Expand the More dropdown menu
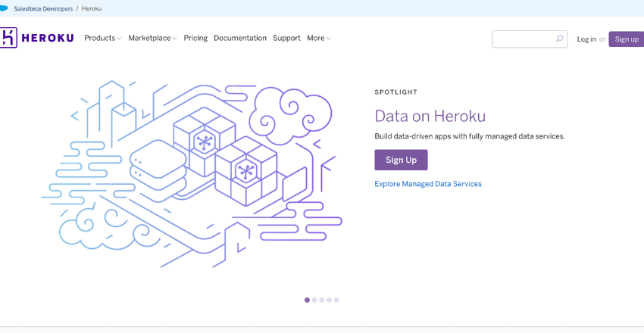This screenshot has height=333, width=644. (319, 38)
